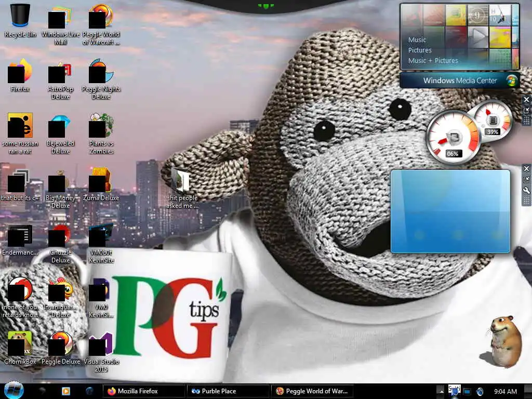
Task: Select the VM0 KevinSi... desktop icon
Action: pos(101,298)
